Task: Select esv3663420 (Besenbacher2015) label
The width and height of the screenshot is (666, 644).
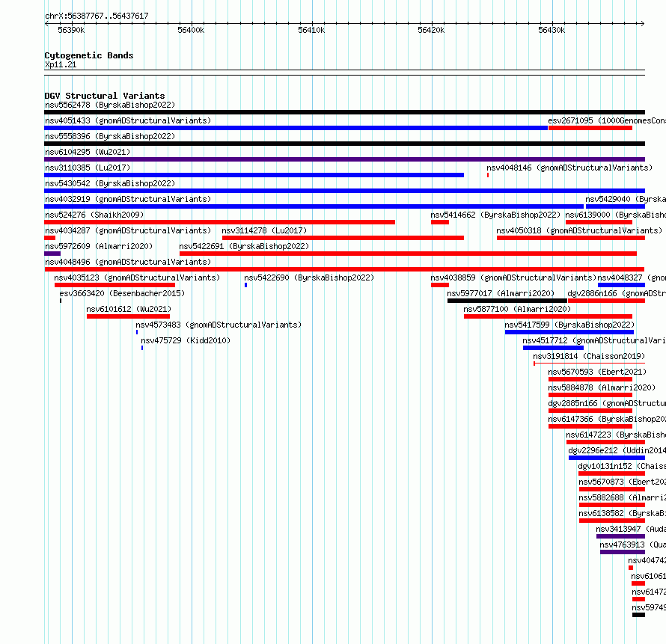Action: pos(122,293)
